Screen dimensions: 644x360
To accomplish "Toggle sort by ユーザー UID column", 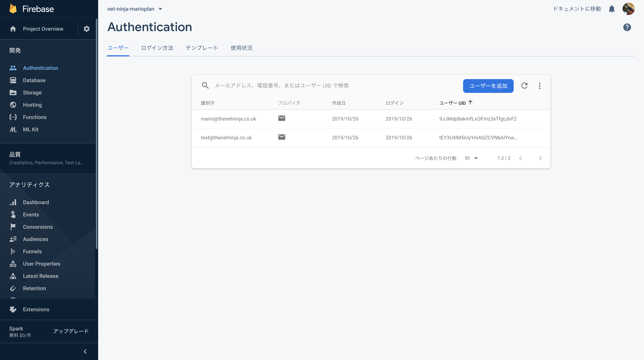I will pyautogui.click(x=456, y=103).
